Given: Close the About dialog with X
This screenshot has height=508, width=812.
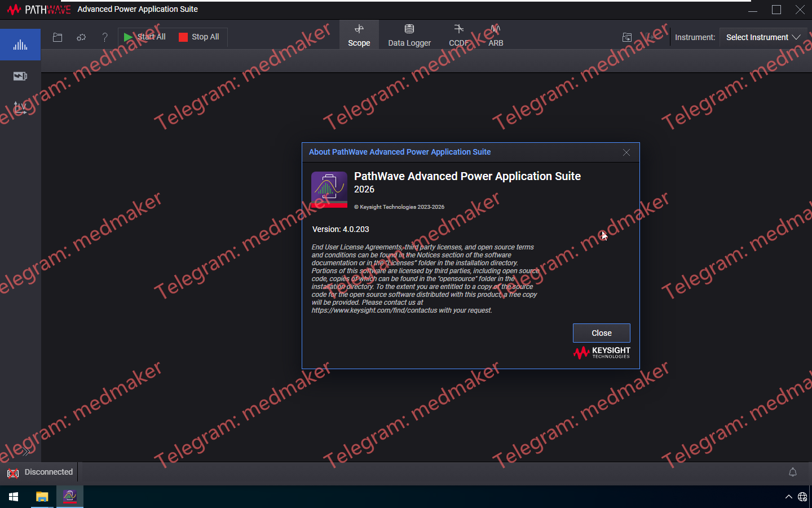Looking at the screenshot, I should (626, 152).
